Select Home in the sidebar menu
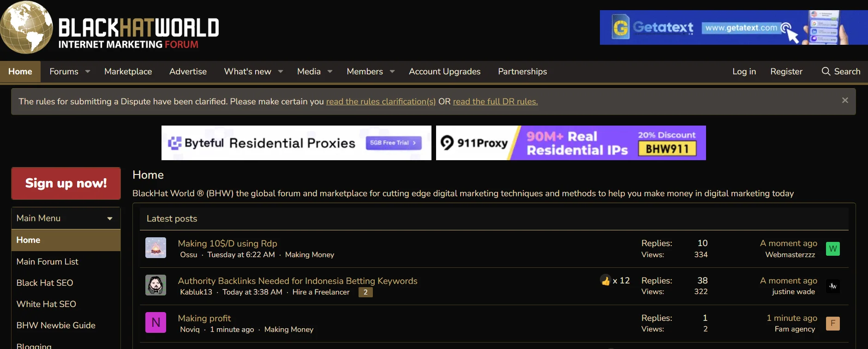 point(66,240)
